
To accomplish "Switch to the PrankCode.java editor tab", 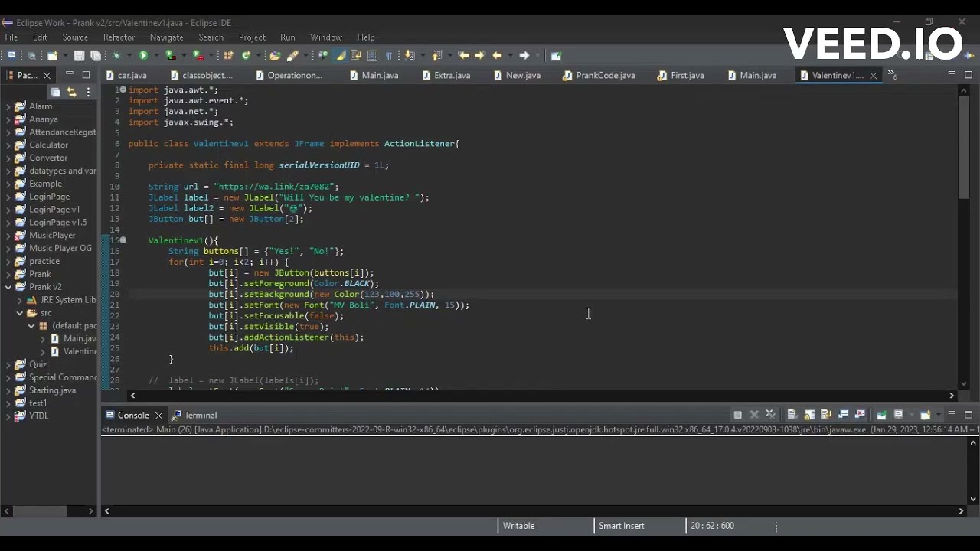I will pyautogui.click(x=599, y=75).
